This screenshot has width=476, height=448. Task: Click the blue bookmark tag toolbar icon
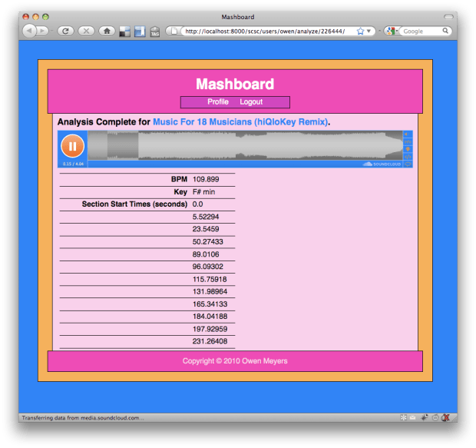pyautogui.click(x=139, y=32)
